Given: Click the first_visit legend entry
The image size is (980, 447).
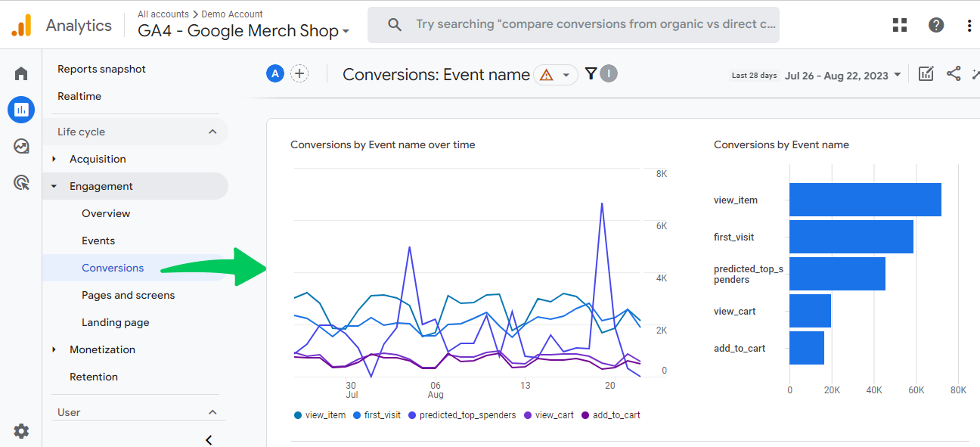Looking at the screenshot, I should tap(377, 415).
